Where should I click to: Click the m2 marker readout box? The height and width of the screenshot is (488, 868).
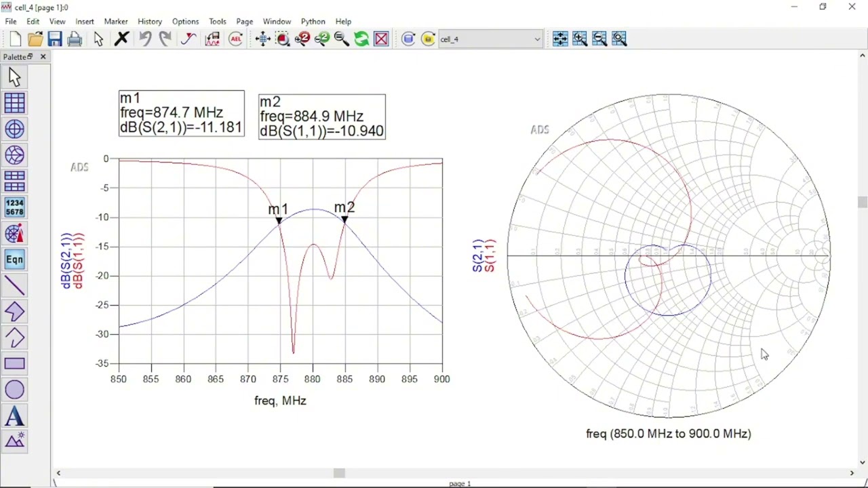pyautogui.click(x=322, y=117)
